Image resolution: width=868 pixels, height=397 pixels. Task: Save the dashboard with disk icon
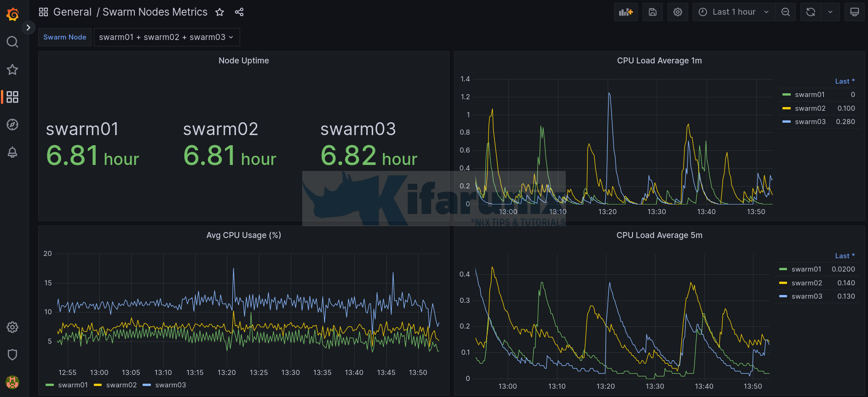point(652,12)
